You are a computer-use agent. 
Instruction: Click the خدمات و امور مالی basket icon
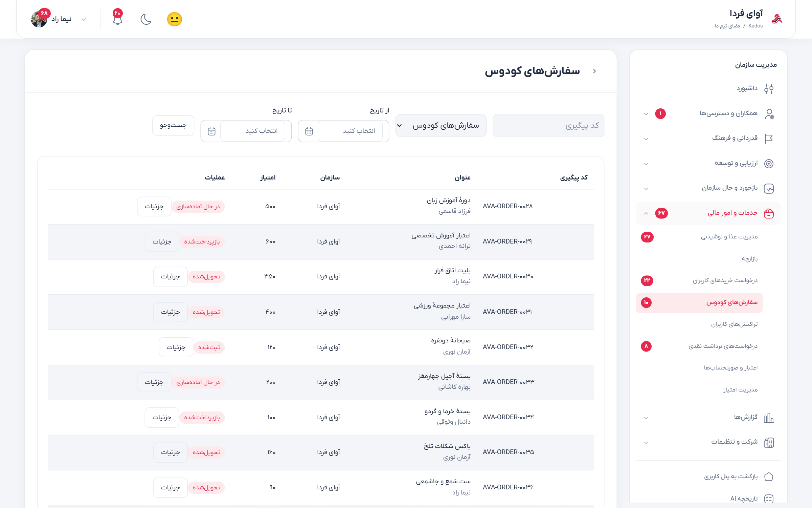769,213
